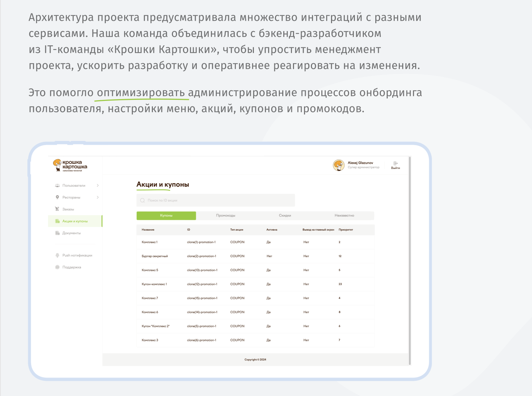Click the vertical scrollbar of the admin panel

click(410, 261)
